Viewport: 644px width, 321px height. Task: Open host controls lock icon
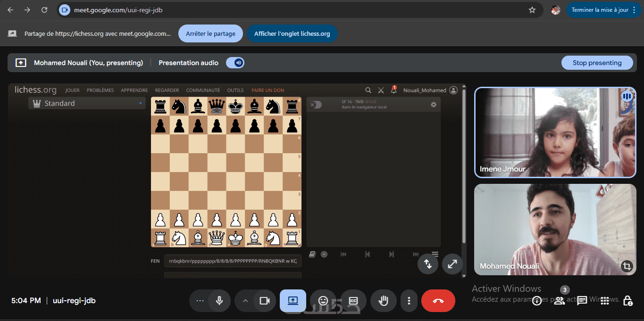coord(627,301)
